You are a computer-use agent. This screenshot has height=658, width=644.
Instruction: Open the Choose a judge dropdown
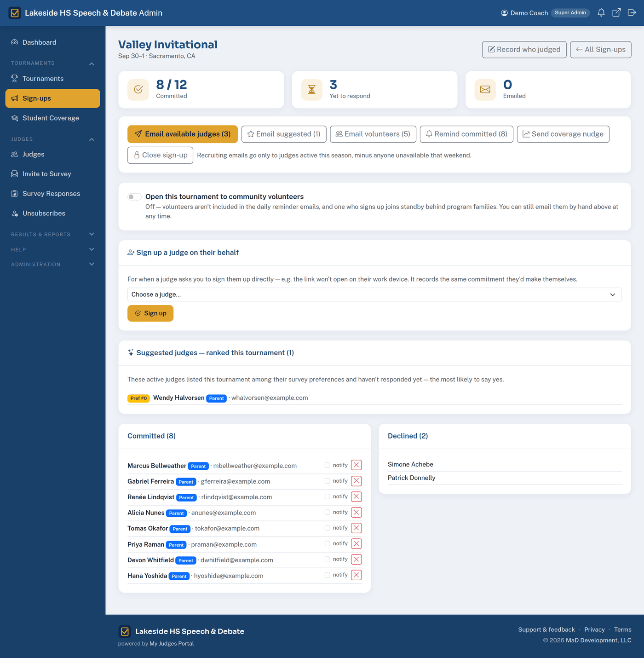coord(374,294)
